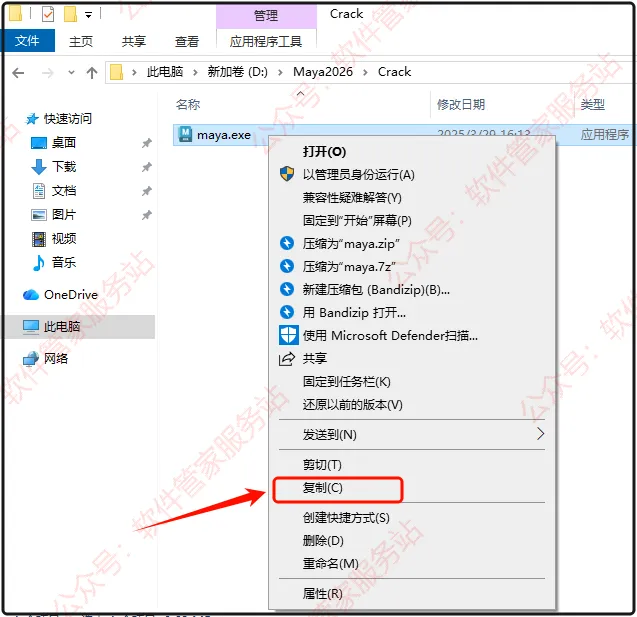The width and height of the screenshot is (637, 617).
Task: Click pin icon next to 文档
Action: [147, 191]
